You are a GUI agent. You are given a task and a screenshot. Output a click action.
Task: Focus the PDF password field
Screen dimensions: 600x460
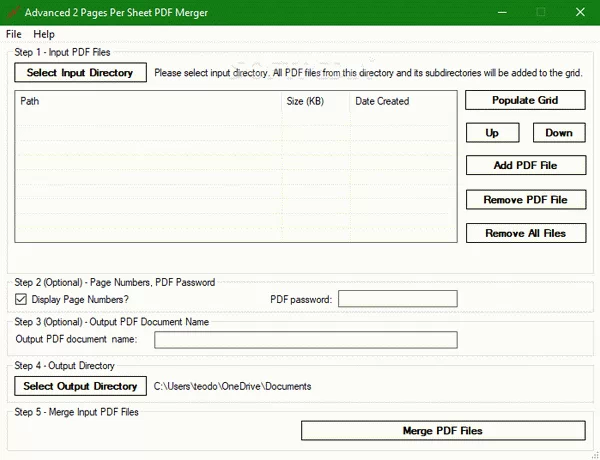[x=398, y=299]
